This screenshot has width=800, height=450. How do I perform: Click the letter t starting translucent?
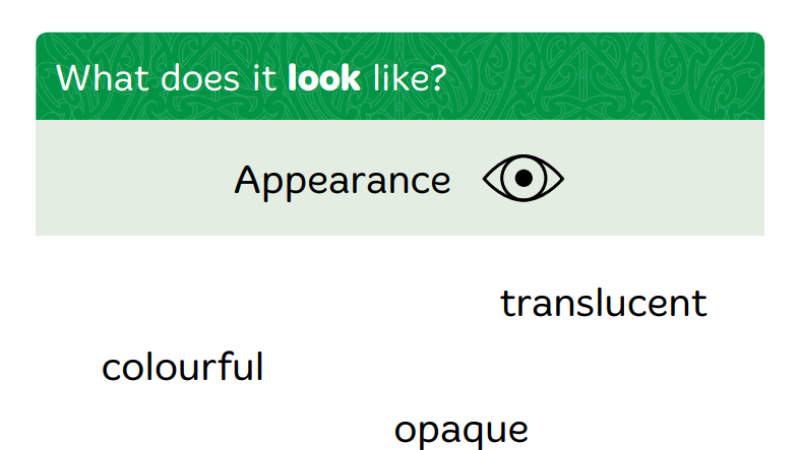pyautogui.click(x=507, y=304)
